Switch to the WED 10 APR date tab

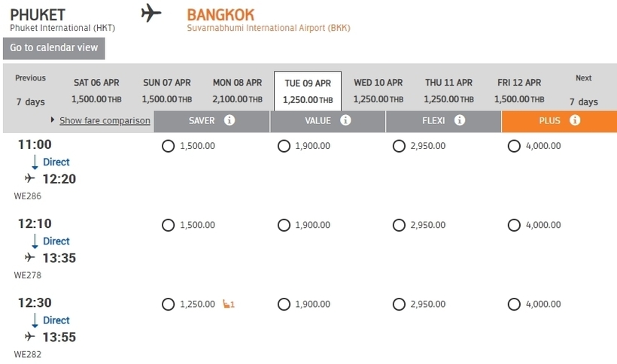point(378,91)
